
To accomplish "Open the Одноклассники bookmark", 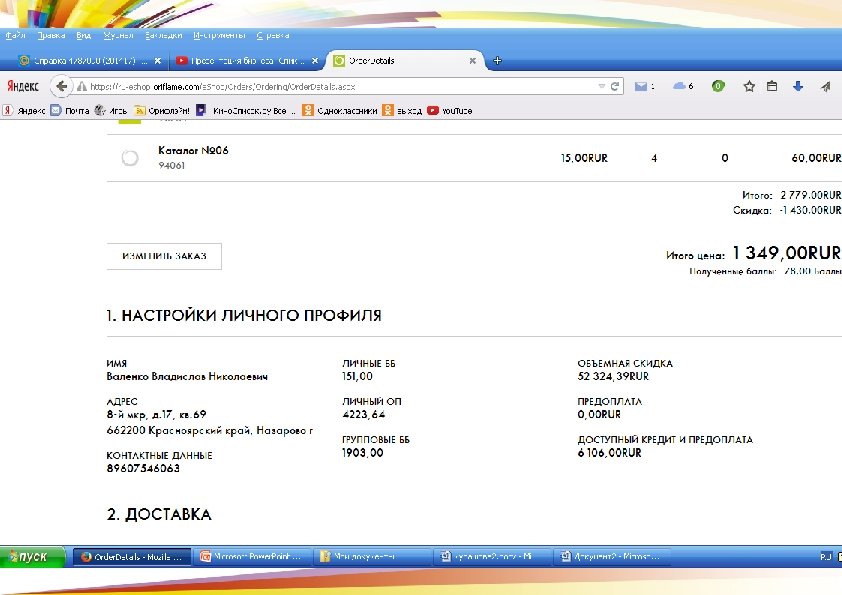I will pos(339,111).
